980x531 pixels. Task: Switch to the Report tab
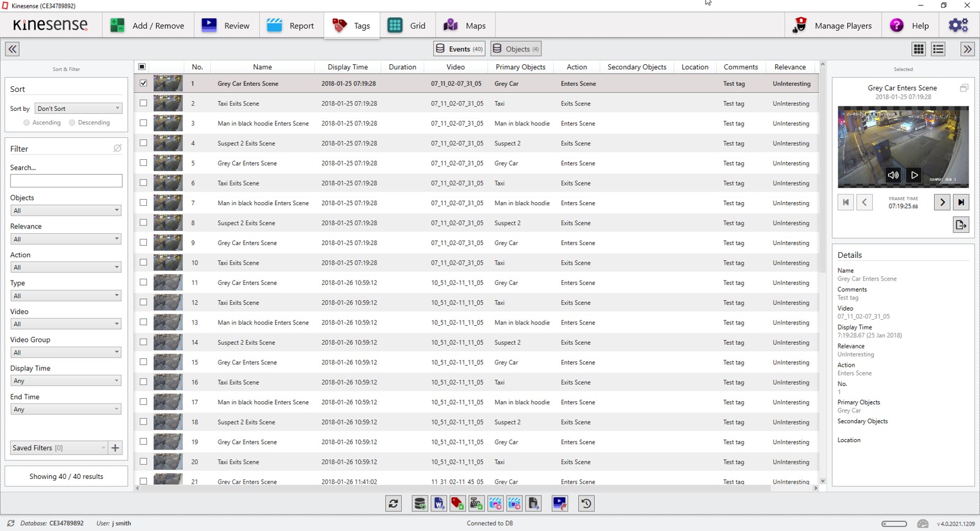(291, 26)
